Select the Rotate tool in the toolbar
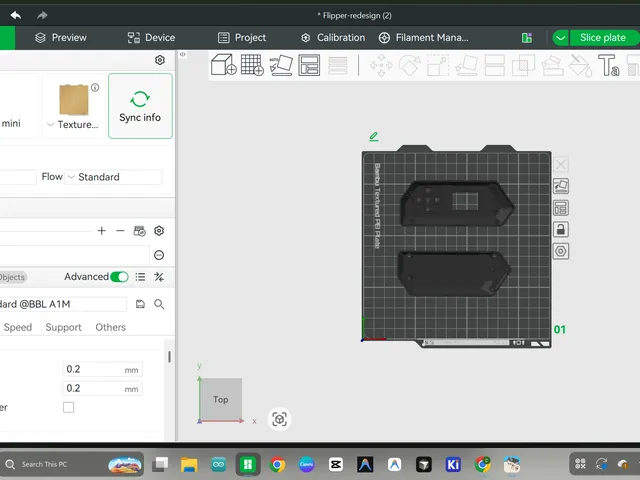 click(x=409, y=65)
